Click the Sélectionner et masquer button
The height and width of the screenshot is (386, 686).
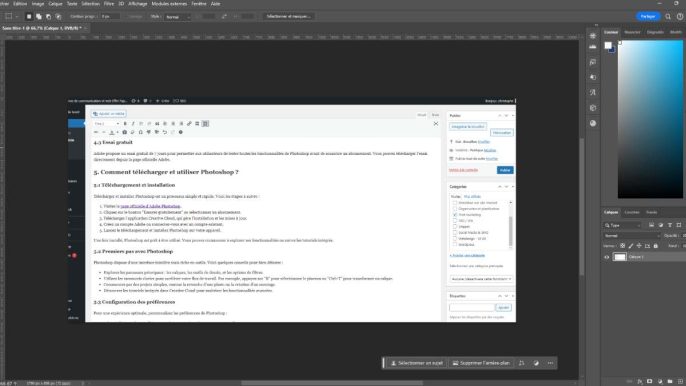pyautogui.click(x=288, y=16)
